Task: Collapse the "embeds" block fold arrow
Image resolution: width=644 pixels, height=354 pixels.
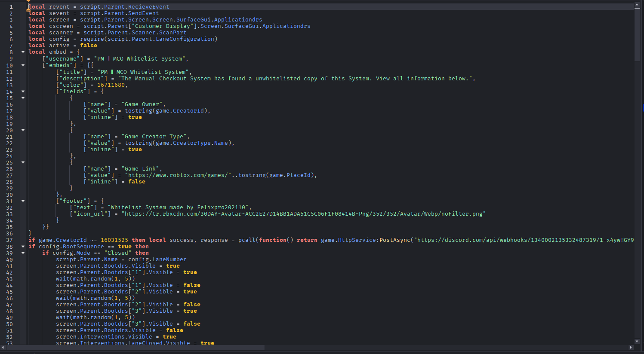Action: [23, 65]
